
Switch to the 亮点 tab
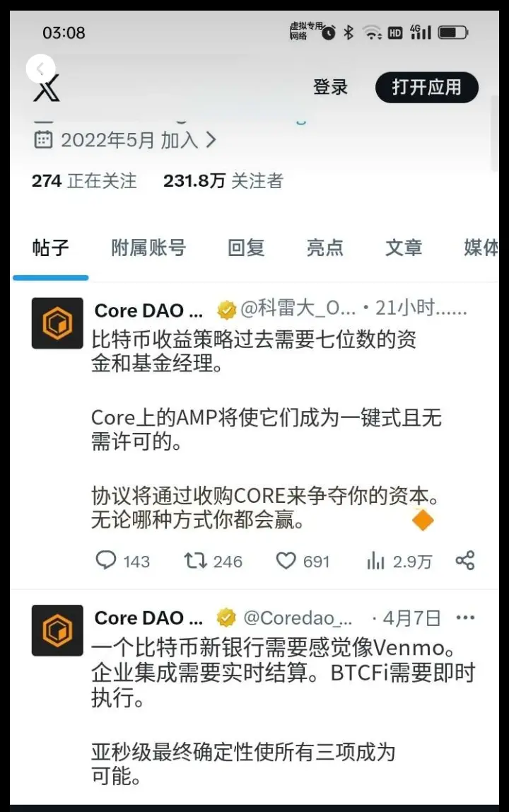click(324, 248)
